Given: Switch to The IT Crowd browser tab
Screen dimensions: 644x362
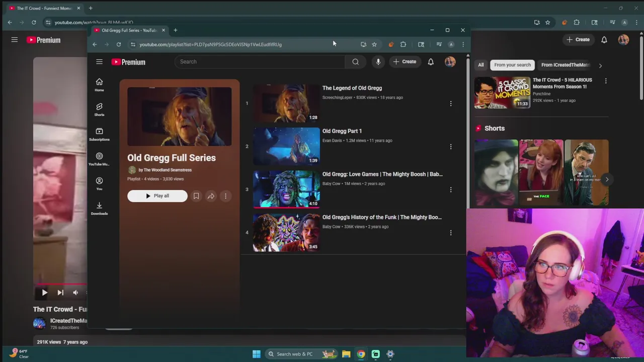Looking at the screenshot, I should coord(44,8).
